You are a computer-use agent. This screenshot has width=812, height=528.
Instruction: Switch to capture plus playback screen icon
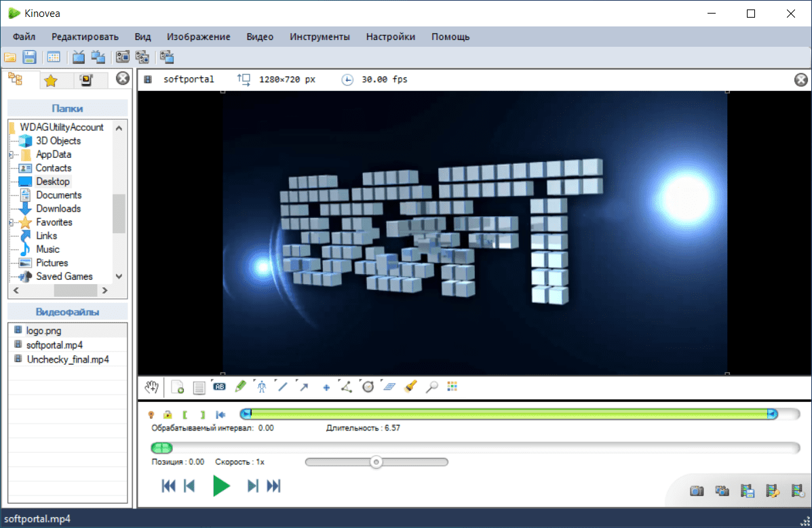point(167,57)
